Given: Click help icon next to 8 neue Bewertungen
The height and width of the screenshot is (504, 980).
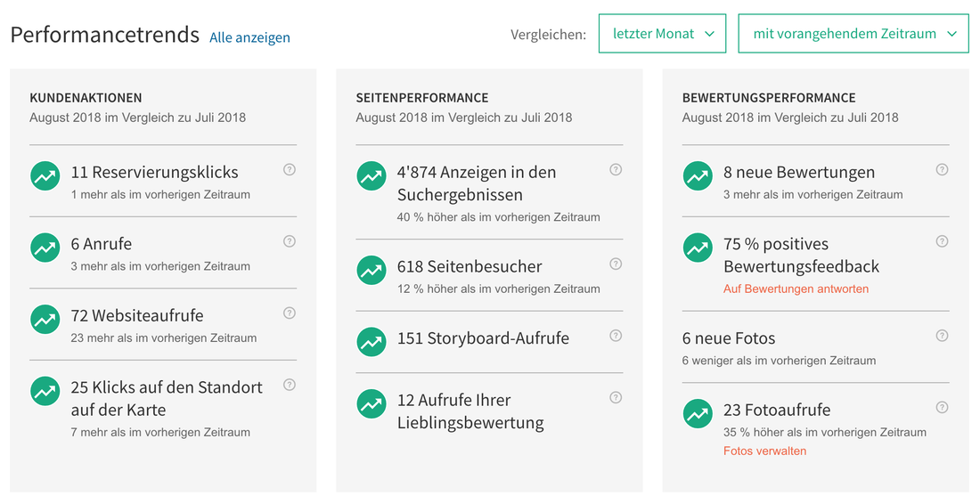Looking at the screenshot, I should coord(942,169).
